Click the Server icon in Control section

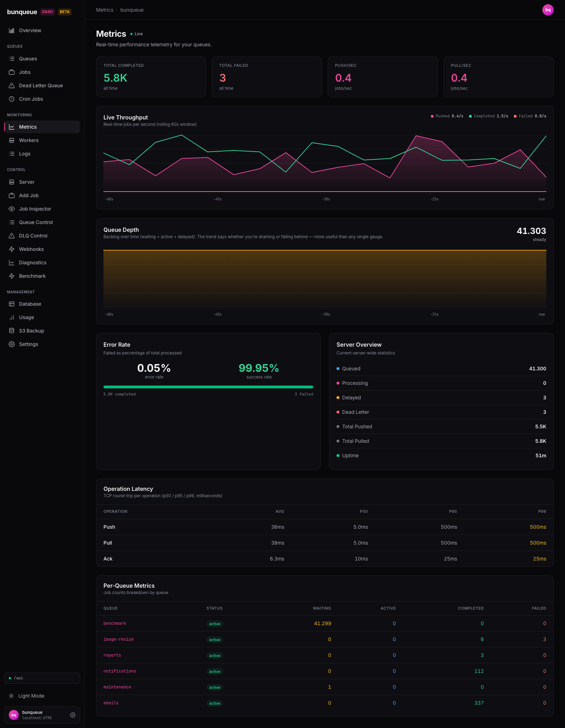point(12,182)
